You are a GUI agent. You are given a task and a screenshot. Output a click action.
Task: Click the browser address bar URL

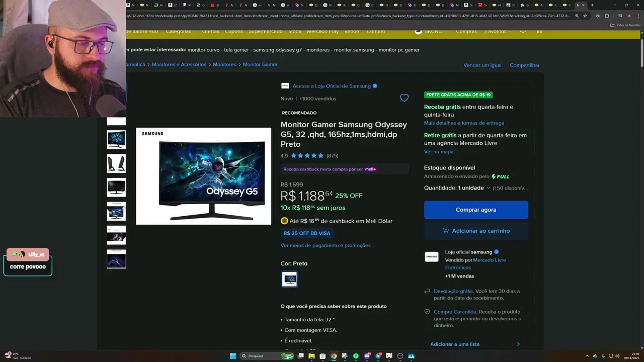348,16
